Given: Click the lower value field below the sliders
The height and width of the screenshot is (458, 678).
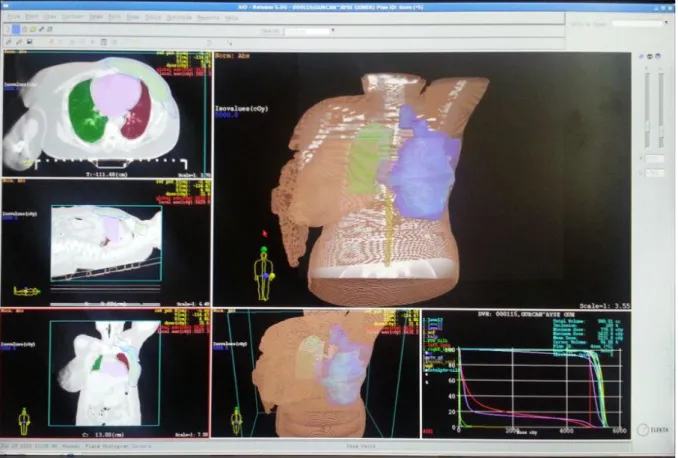Looking at the screenshot, I should [x=654, y=173].
